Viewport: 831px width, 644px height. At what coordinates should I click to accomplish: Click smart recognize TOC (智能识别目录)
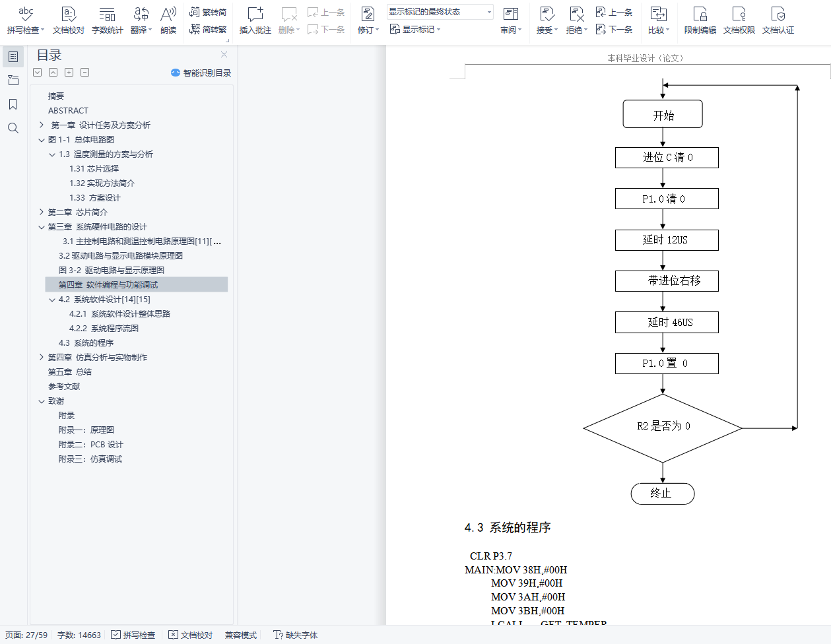[x=201, y=73]
